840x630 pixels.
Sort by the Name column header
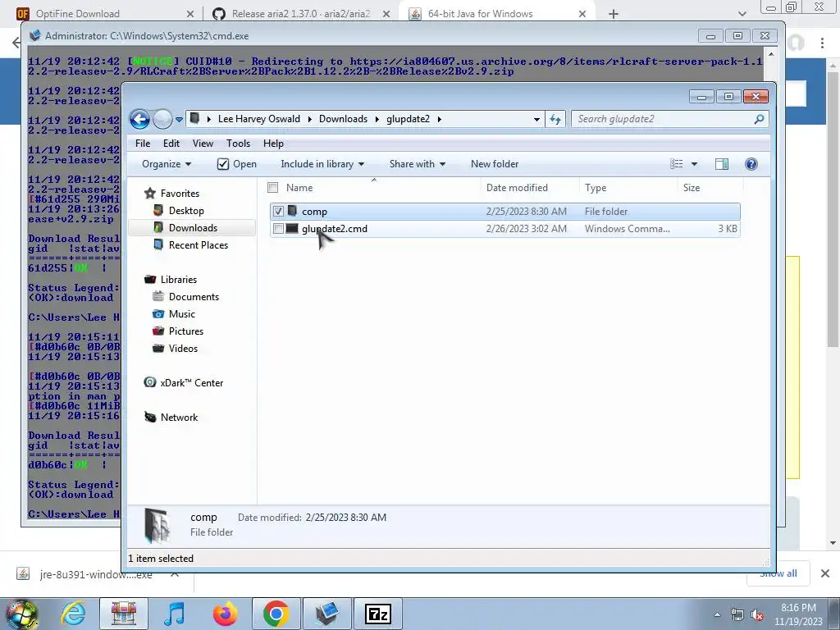click(299, 188)
